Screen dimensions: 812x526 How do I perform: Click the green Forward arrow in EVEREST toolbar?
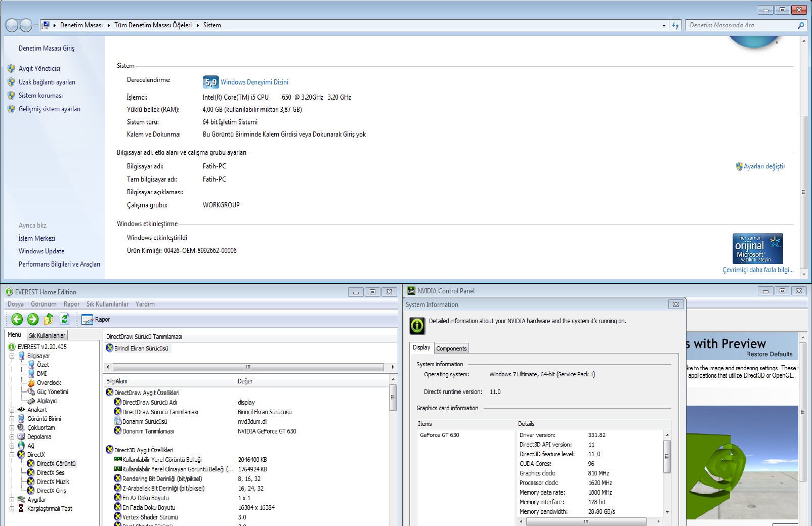tap(33, 319)
